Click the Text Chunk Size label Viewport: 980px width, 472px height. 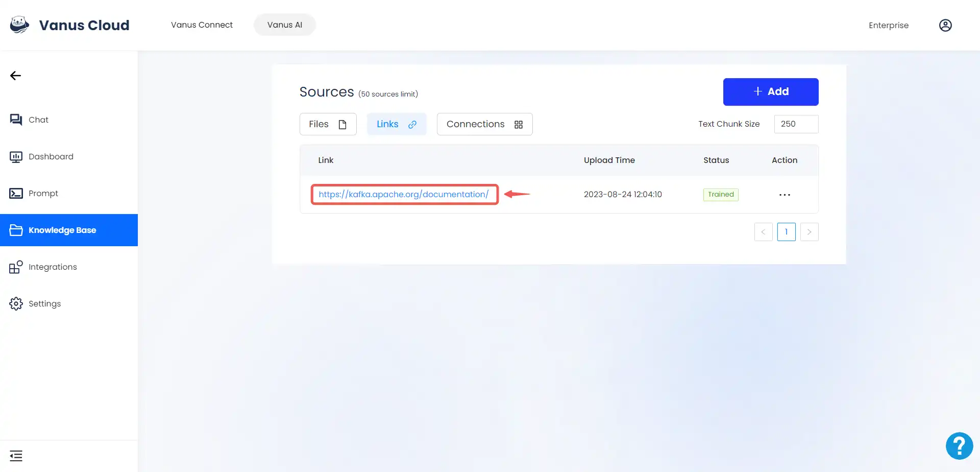click(729, 124)
